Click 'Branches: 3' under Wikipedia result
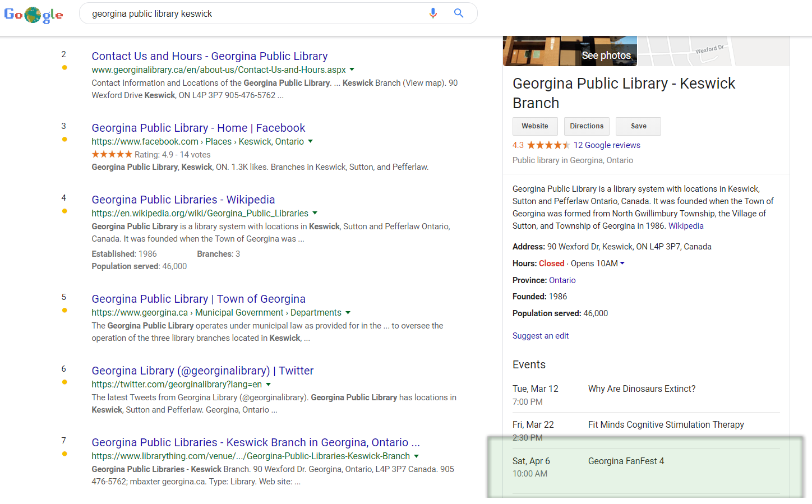The image size is (812, 504). tap(218, 254)
